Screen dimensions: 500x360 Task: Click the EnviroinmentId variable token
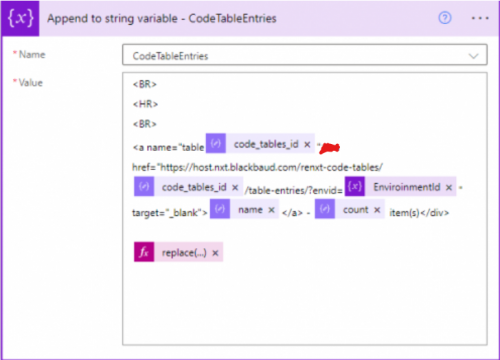(400, 187)
